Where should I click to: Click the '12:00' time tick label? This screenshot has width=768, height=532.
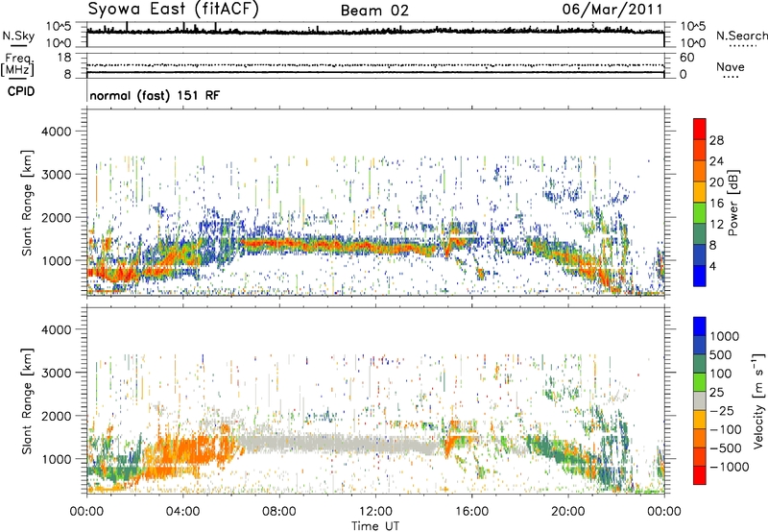point(375,512)
